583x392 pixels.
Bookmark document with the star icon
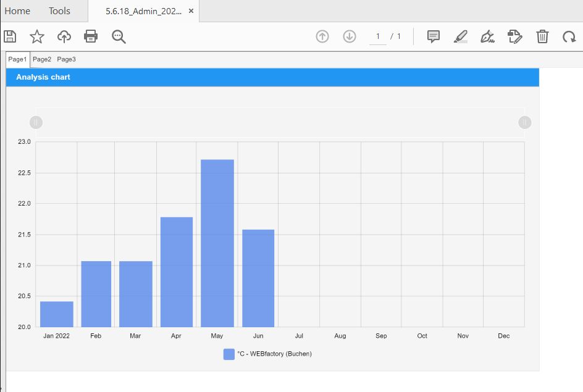37,36
